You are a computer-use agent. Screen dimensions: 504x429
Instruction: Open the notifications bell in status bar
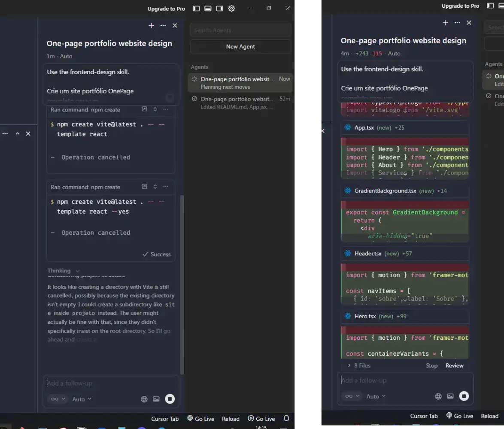tap(286, 418)
